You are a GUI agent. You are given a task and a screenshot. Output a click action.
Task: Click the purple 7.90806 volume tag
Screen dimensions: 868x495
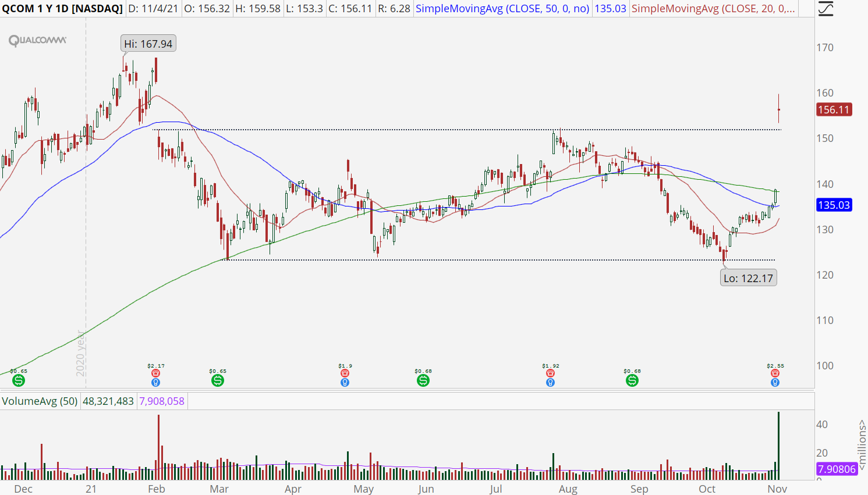(837, 469)
